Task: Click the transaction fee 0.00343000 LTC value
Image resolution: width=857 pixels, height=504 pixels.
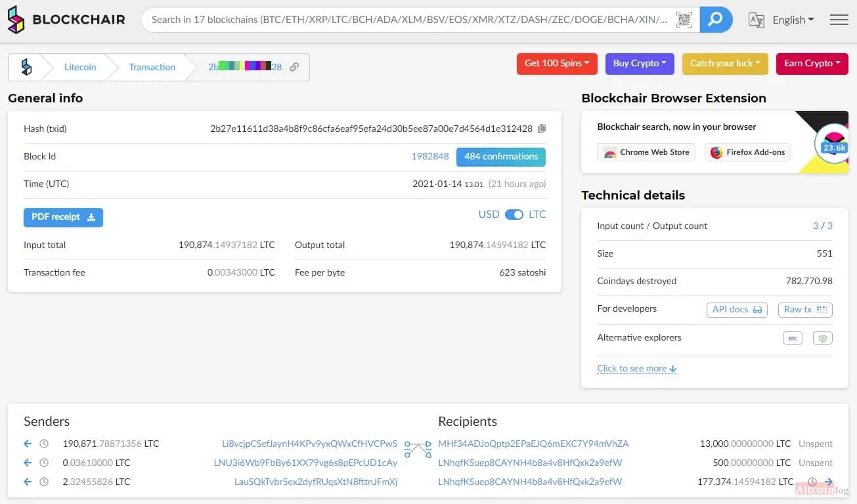Action: (x=241, y=272)
